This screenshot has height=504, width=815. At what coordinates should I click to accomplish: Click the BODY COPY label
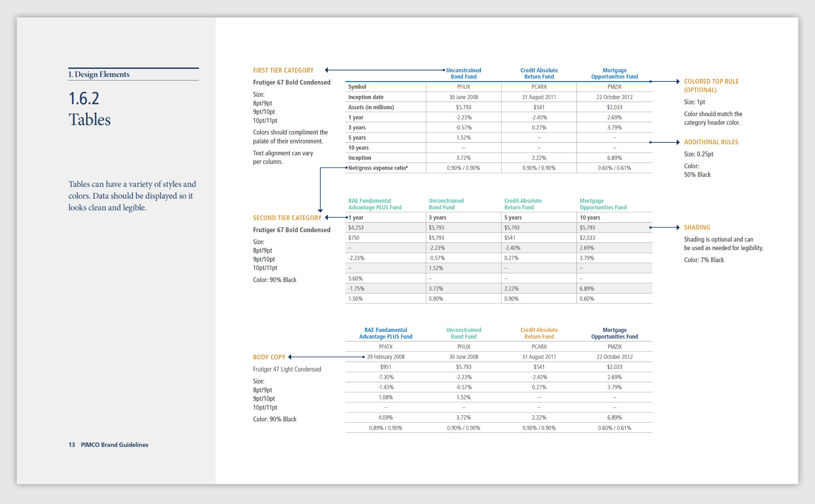pos(269,357)
